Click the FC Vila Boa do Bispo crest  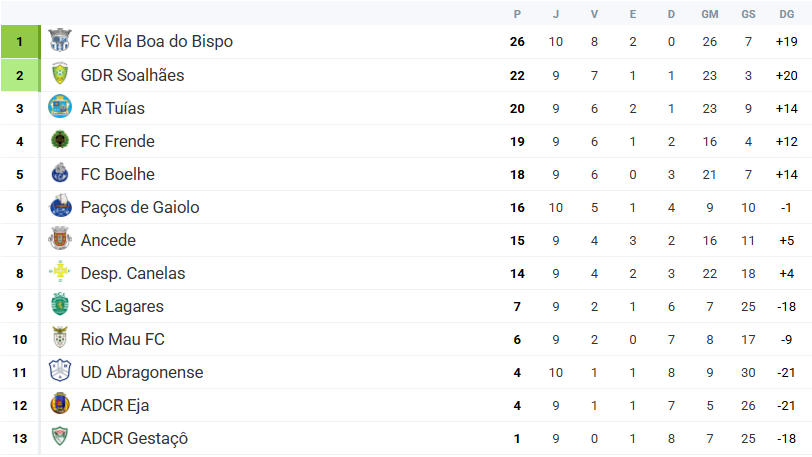[60, 42]
